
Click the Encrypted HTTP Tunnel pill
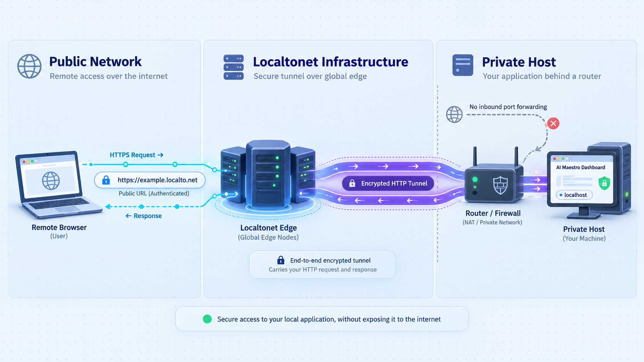click(x=388, y=184)
